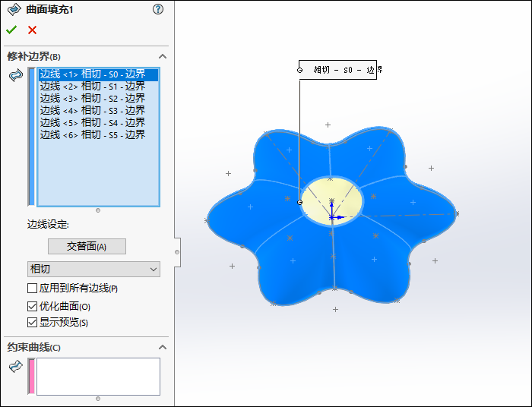Uncheck 优化曲面 option
532x407 pixels.
(32, 306)
